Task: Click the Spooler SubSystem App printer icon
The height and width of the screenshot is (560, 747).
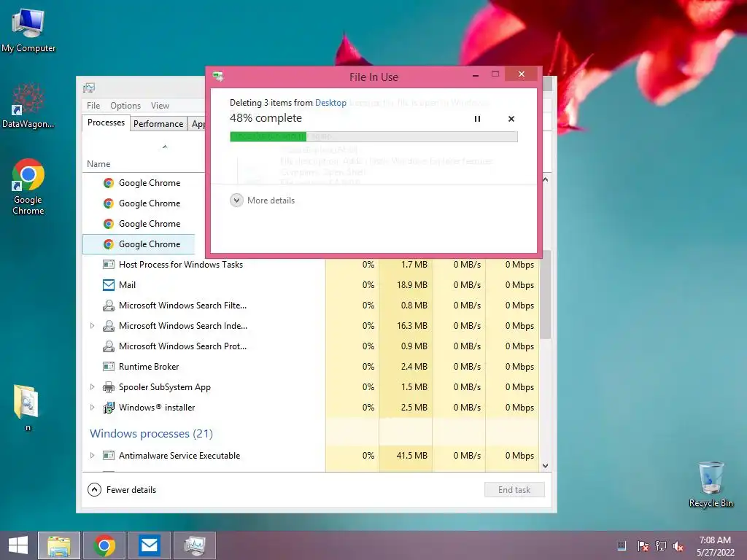Action: click(109, 387)
